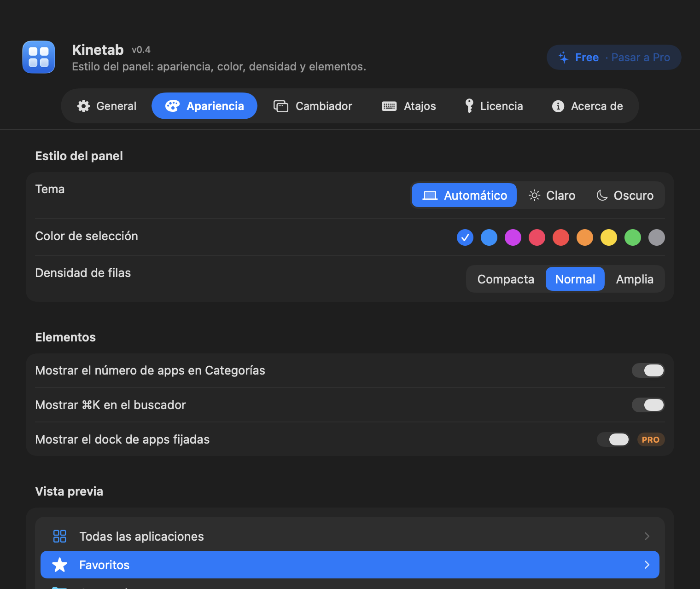700x589 pixels.
Task: Select the Favoritos preview row
Action: [350, 565]
